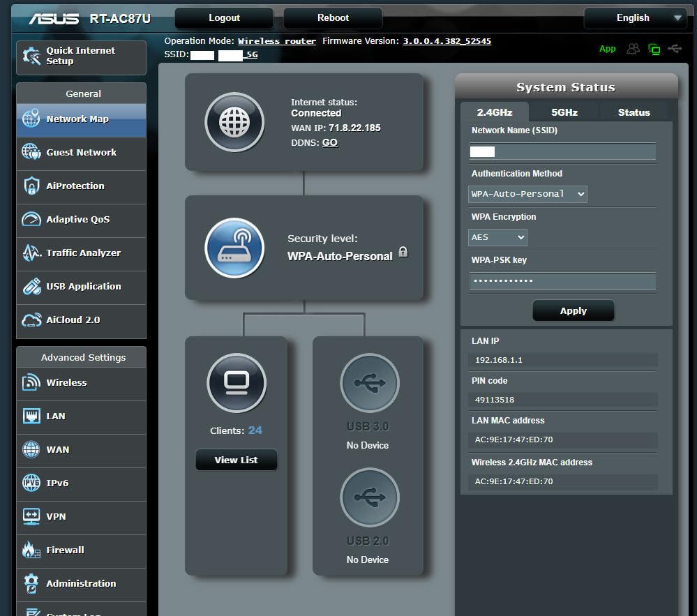This screenshot has height=616, width=697.
Task: Click the Firewall flame icon
Action: tap(31, 550)
